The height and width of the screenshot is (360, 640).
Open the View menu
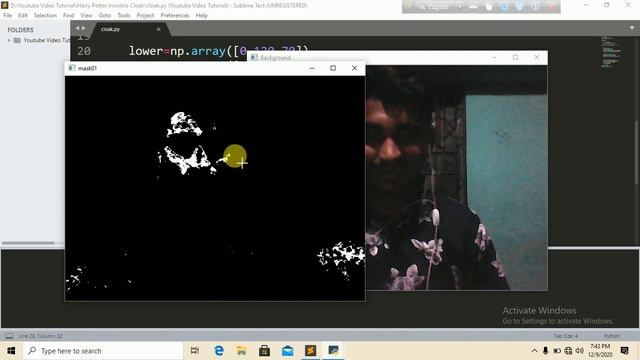(86, 15)
